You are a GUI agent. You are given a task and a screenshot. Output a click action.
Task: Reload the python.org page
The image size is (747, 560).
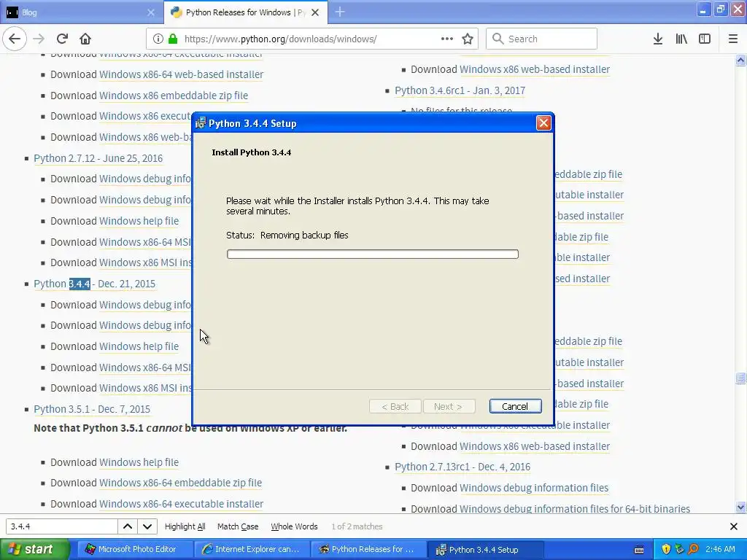62,39
